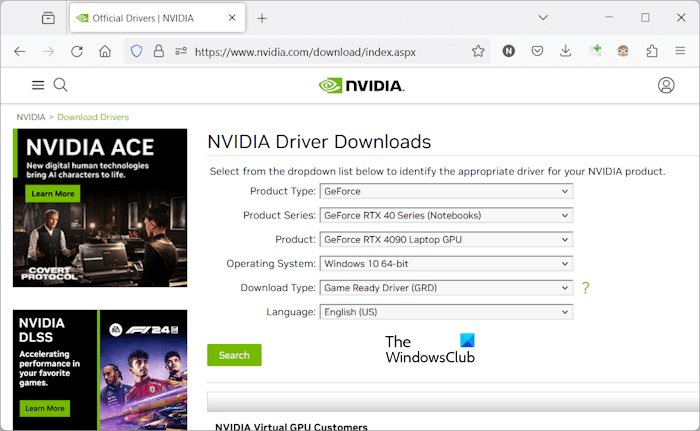Screen dimensions: 700x431
Task: Open the NVIDIA user account icon
Action: 666,85
